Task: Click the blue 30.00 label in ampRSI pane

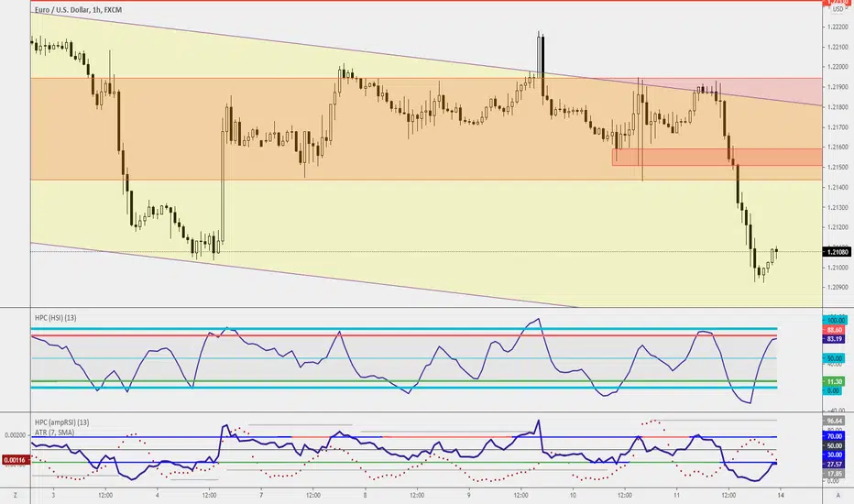Action: click(x=835, y=455)
